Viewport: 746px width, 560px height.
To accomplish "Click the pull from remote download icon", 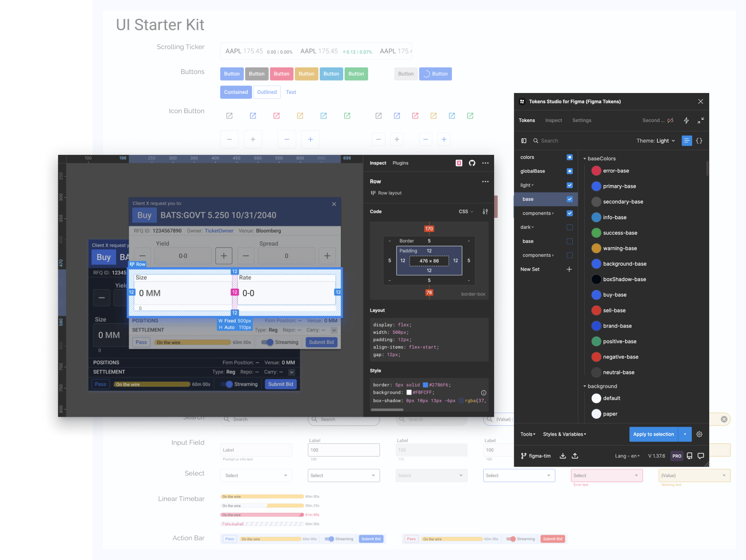I will pyautogui.click(x=563, y=456).
